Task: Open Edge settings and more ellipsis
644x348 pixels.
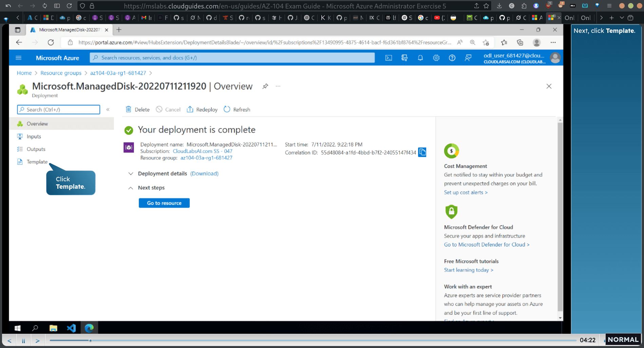Action: point(553,42)
